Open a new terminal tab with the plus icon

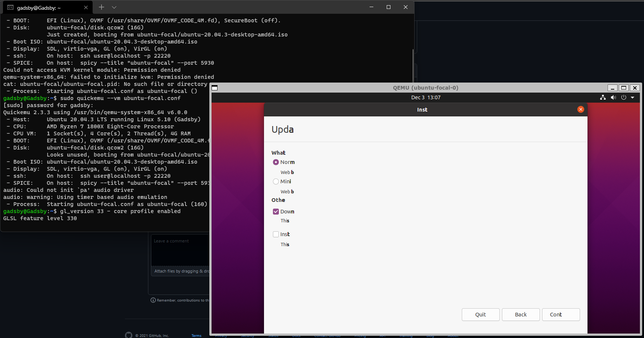[x=101, y=7]
